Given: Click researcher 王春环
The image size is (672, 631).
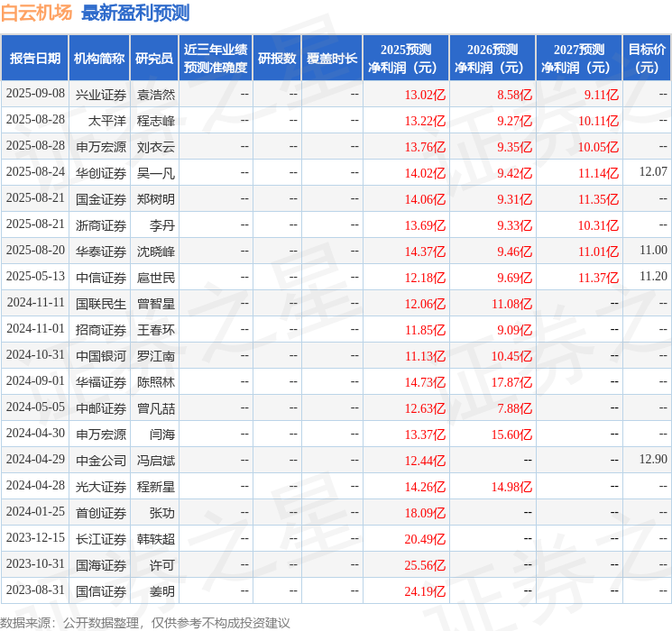Looking at the screenshot, I should pos(156,330).
